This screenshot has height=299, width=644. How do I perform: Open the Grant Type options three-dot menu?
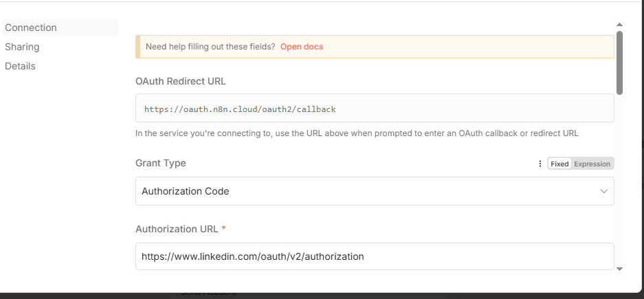540,164
